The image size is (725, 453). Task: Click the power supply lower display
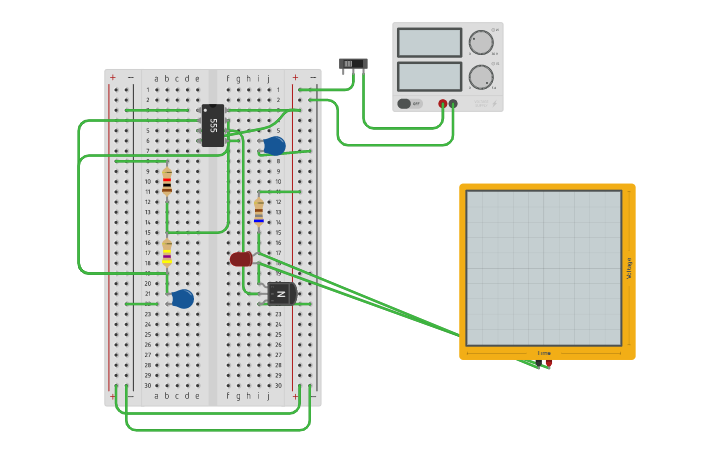[x=430, y=77]
